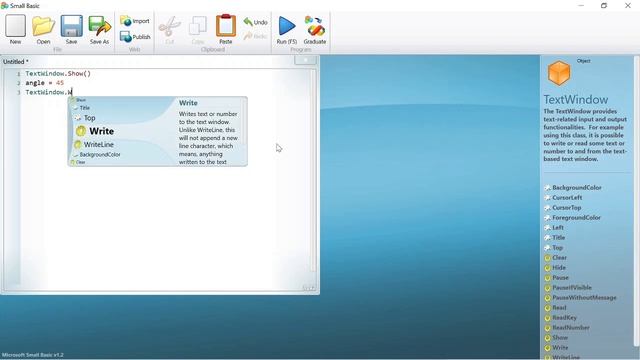Click the code line TextWindow.Show()
The height and width of the screenshot is (360, 640).
click(x=58, y=73)
